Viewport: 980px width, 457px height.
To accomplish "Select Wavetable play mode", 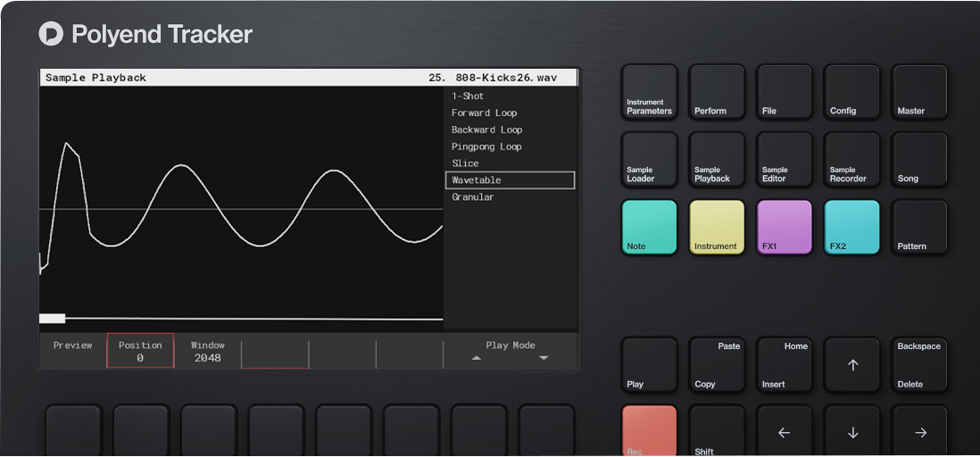I will (x=510, y=180).
